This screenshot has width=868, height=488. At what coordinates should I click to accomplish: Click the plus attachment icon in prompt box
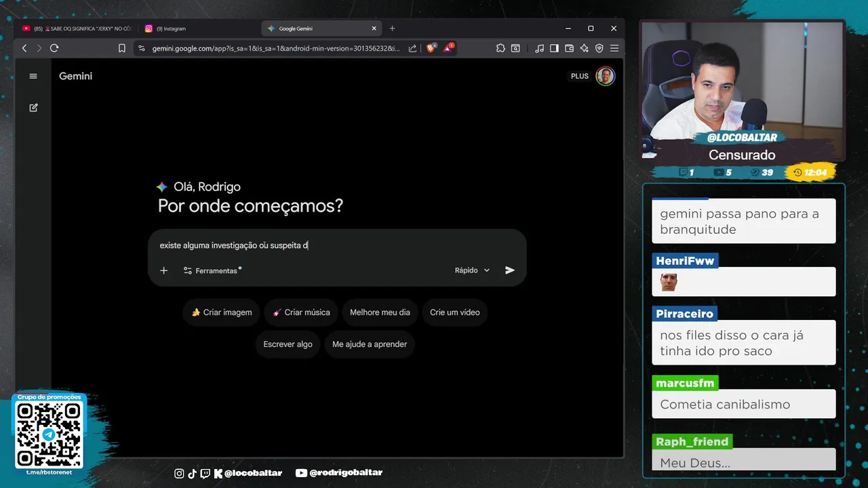(x=163, y=270)
